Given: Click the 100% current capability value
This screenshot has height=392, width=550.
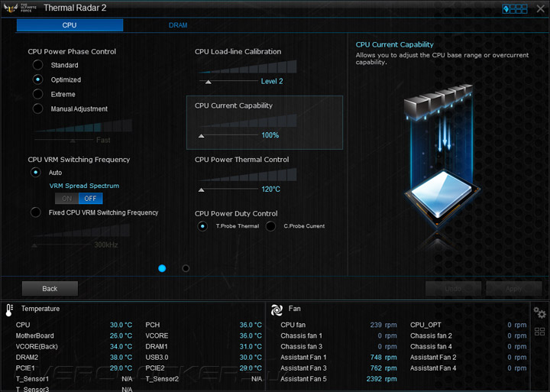Looking at the screenshot, I should (x=270, y=135).
